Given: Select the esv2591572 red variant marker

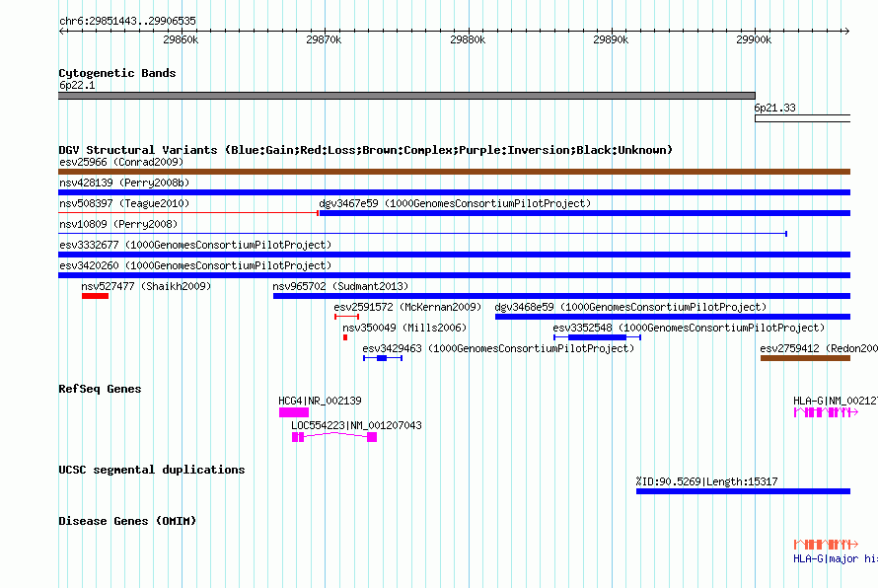Looking at the screenshot, I should pyautogui.click(x=346, y=317).
